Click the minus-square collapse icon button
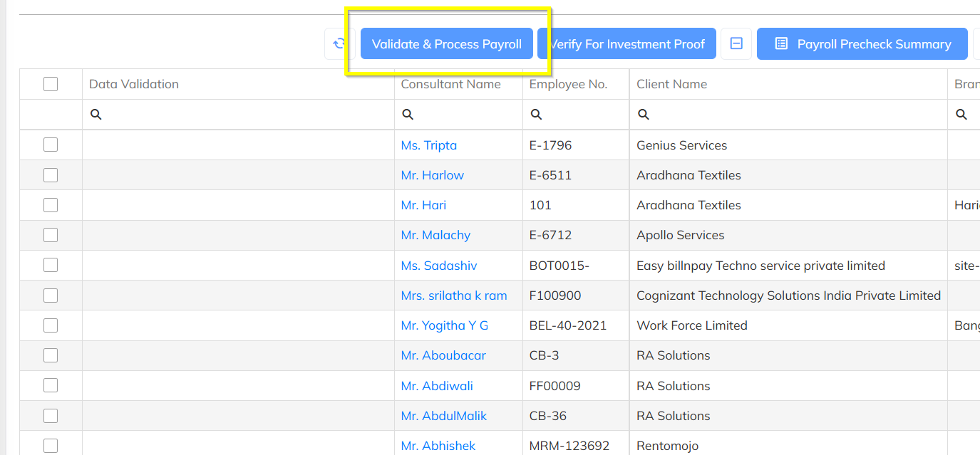 coord(736,44)
